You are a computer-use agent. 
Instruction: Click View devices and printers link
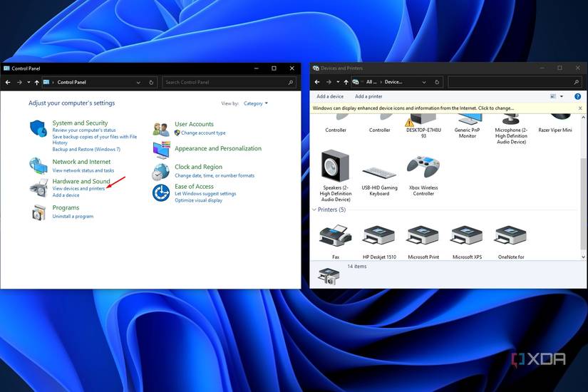[78, 188]
